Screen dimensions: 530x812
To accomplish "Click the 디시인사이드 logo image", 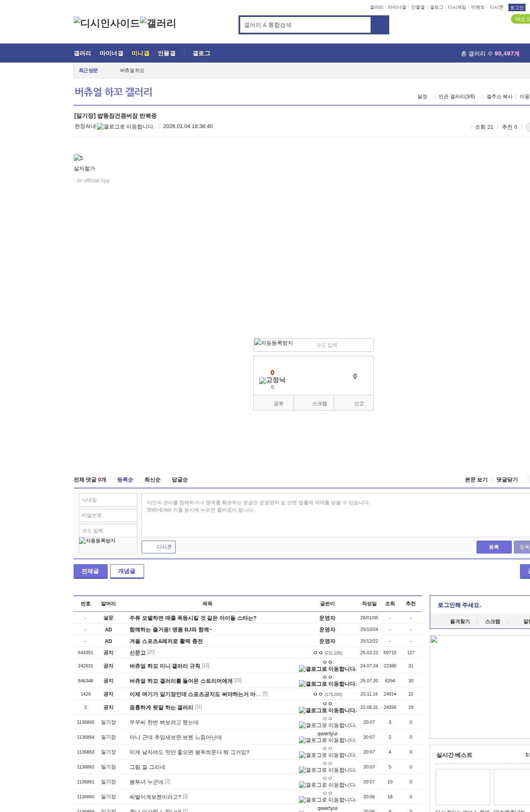I will click(x=107, y=23).
